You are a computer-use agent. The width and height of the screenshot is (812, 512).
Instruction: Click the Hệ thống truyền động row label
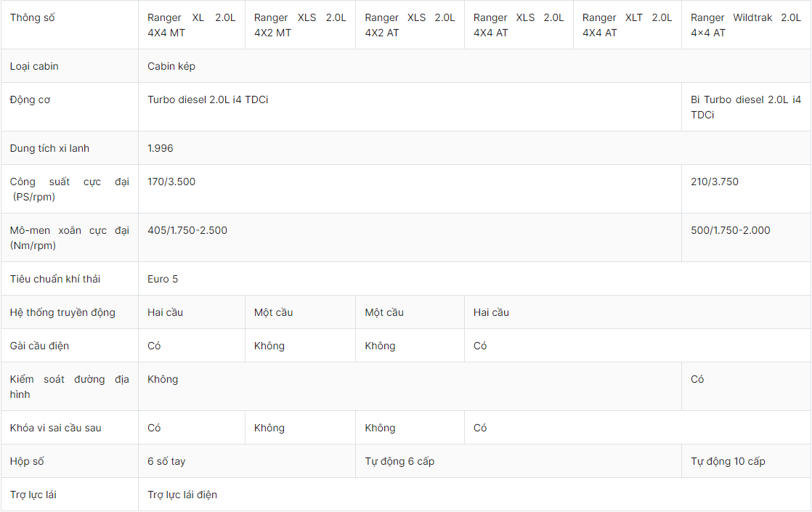[x=62, y=312]
